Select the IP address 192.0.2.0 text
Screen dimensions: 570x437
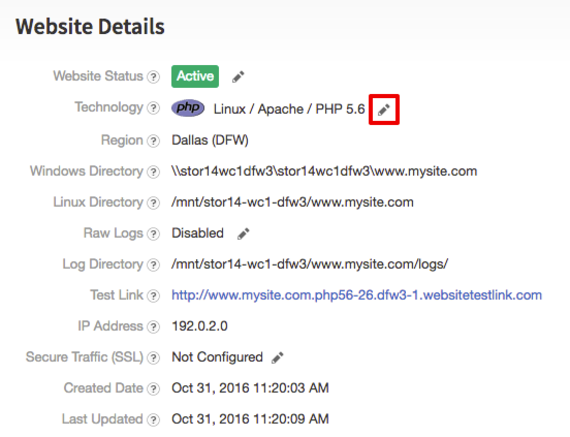point(200,326)
